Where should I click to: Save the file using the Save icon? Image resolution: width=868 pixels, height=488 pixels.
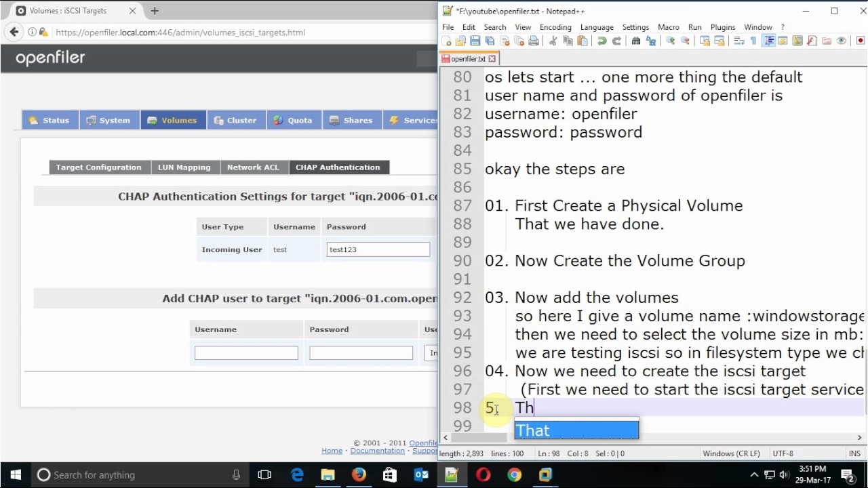tap(475, 41)
